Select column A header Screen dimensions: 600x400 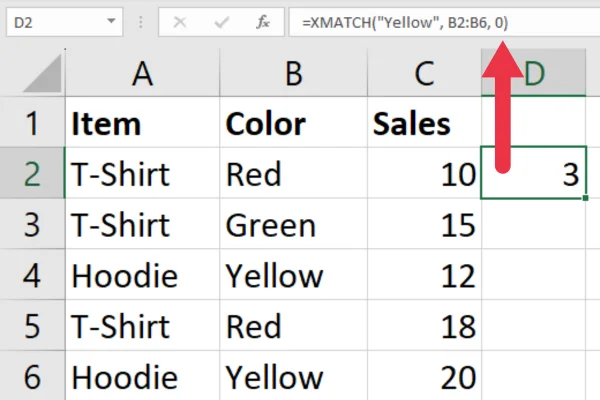coord(142,73)
